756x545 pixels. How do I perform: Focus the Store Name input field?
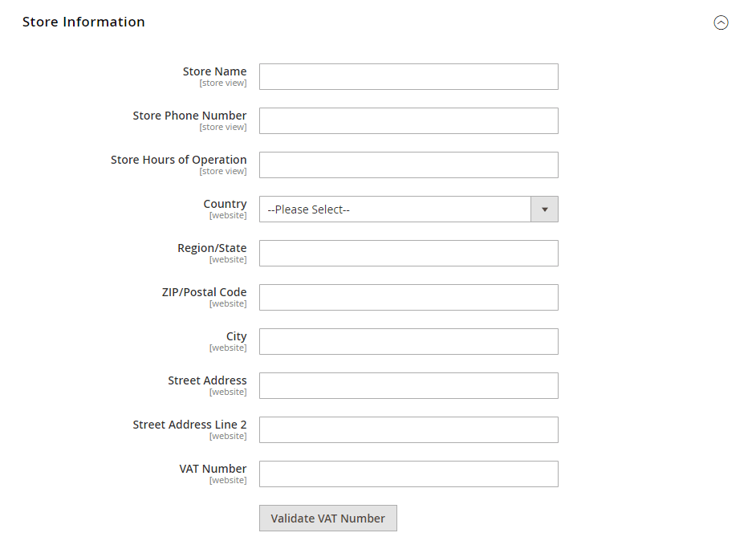(408, 77)
